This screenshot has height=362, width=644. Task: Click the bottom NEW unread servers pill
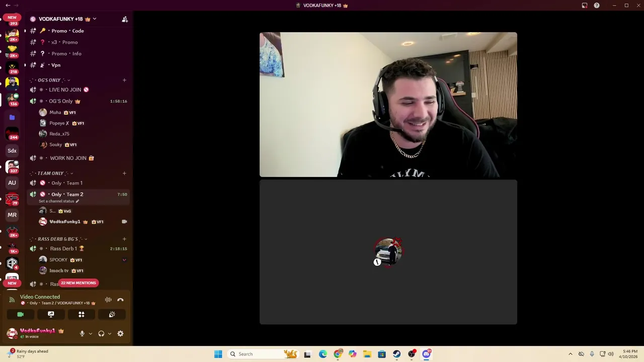(x=12, y=283)
